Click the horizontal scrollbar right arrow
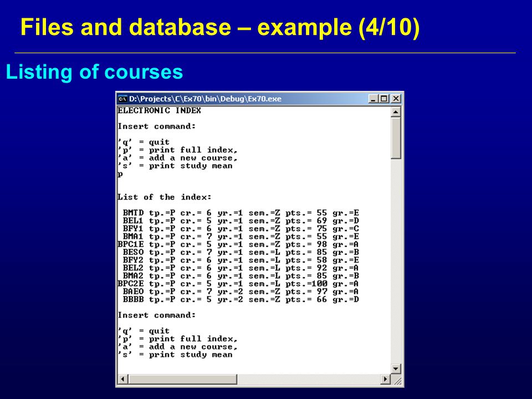Screen dimensions: 532x399 pyautogui.click(x=385, y=379)
